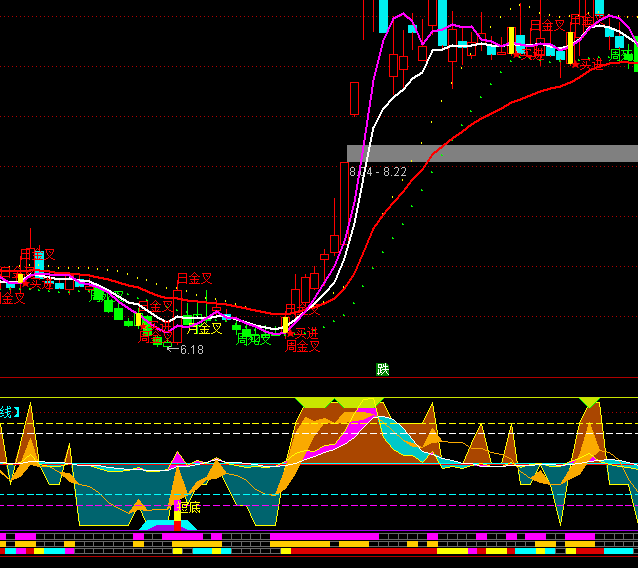Click the magenta triangle marker in indicator panel

click(x=178, y=459)
